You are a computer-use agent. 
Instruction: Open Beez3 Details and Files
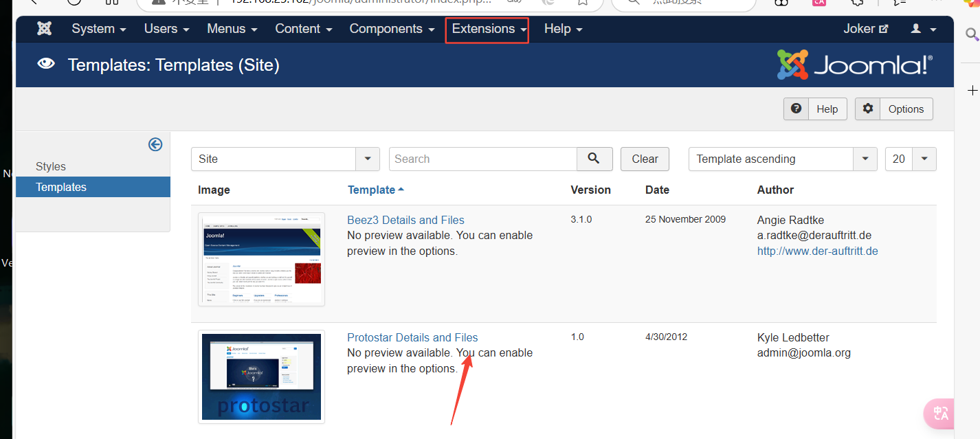pos(405,220)
